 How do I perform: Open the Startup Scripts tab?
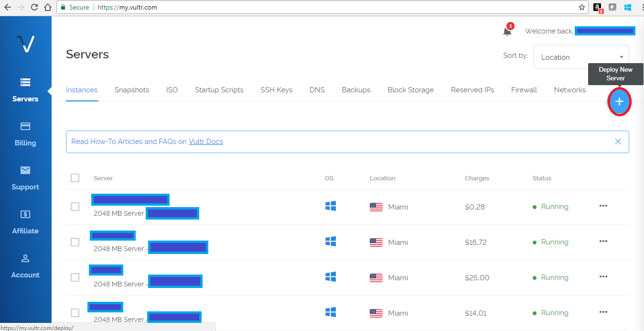click(219, 90)
